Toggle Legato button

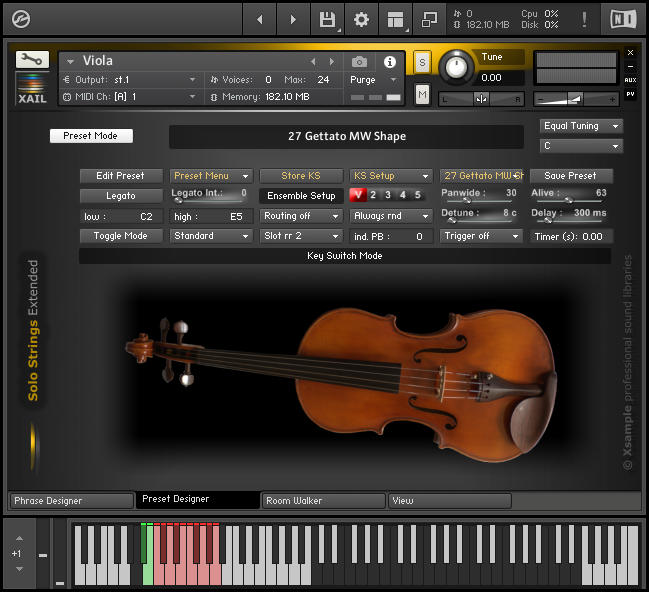(x=121, y=196)
